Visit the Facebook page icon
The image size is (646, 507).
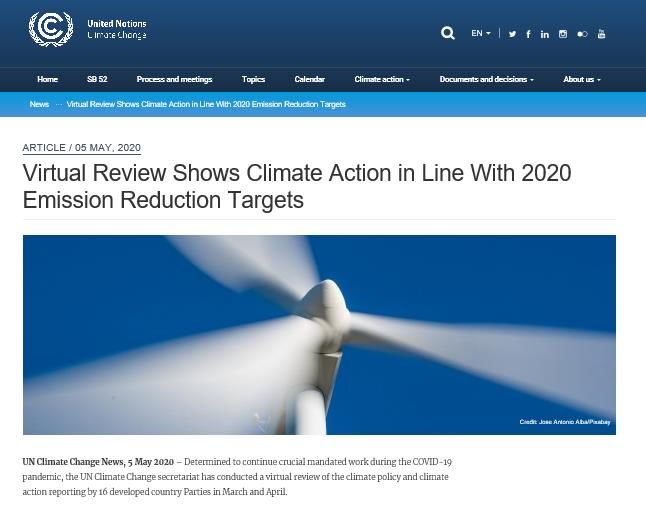click(528, 34)
